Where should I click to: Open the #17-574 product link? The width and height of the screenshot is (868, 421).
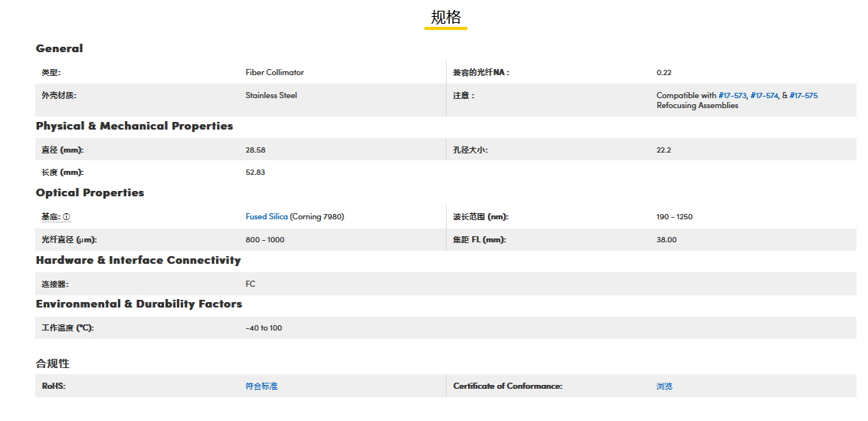pos(764,96)
